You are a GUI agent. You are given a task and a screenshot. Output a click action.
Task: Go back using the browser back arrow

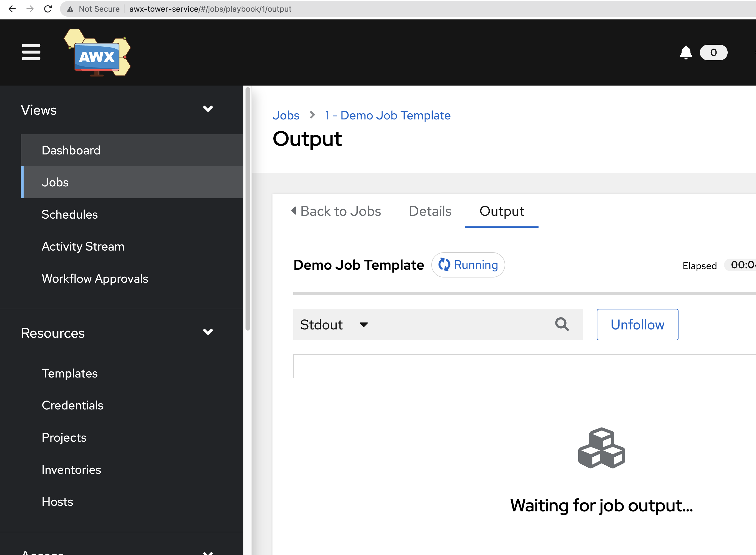12,9
